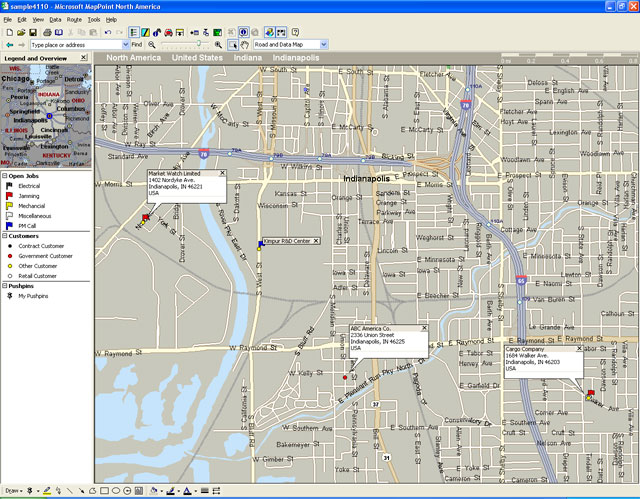Select the blue flag pushpin at Kimpur R&D
This screenshot has width=640, height=499.
tap(261, 244)
